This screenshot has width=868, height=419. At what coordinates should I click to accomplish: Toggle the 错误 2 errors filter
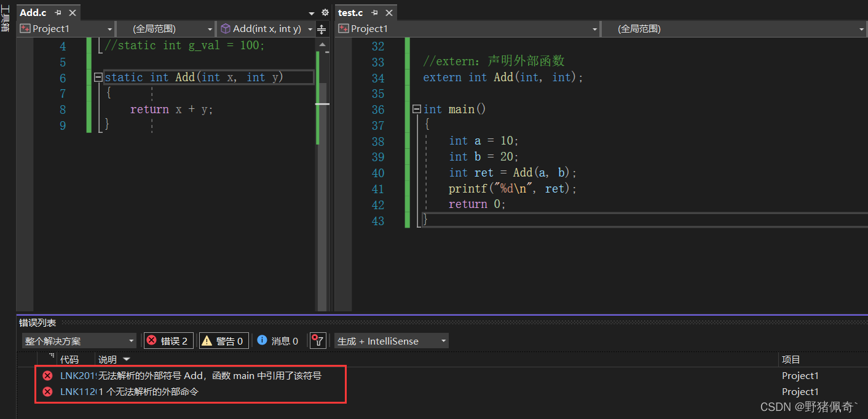168,341
